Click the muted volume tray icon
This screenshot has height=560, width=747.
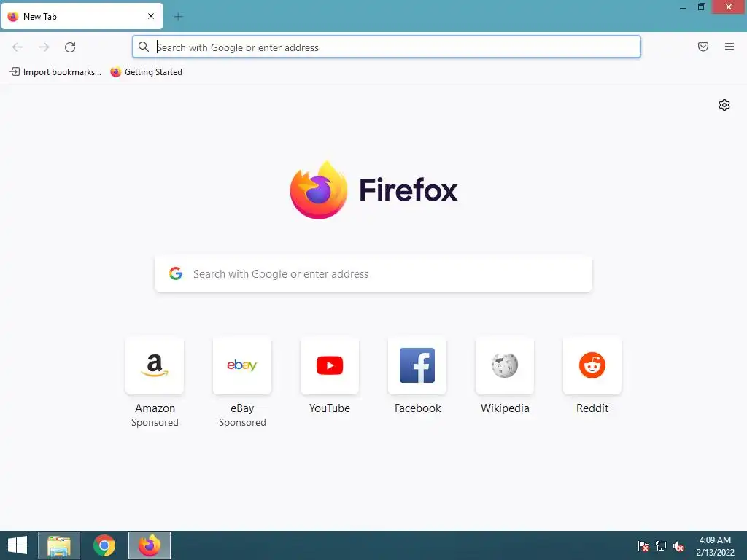678,546
